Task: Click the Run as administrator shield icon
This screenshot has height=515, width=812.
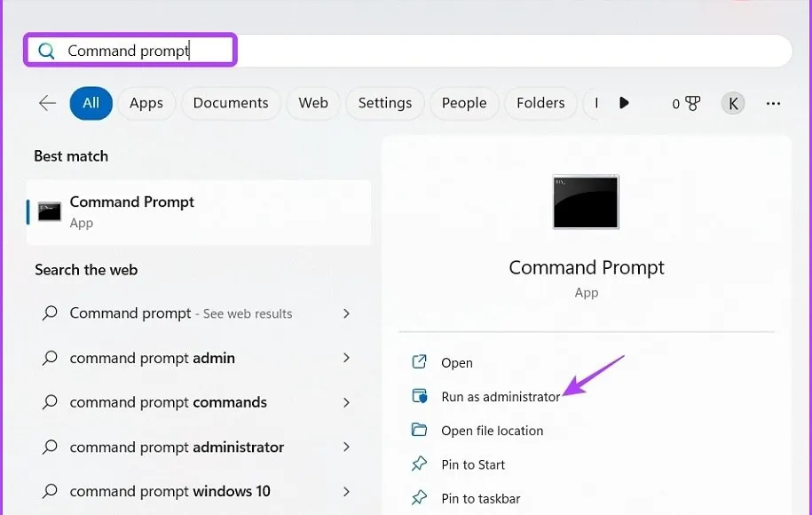Action: click(x=419, y=396)
